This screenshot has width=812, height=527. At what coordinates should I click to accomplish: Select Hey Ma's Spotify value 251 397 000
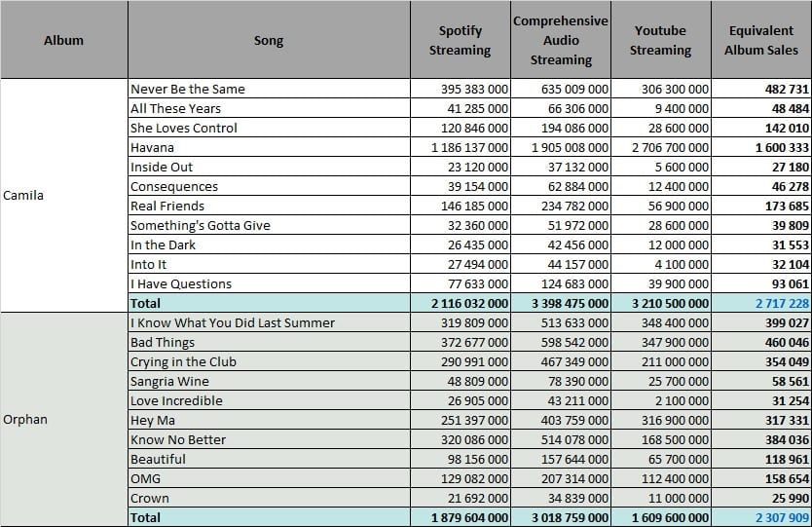click(460, 420)
